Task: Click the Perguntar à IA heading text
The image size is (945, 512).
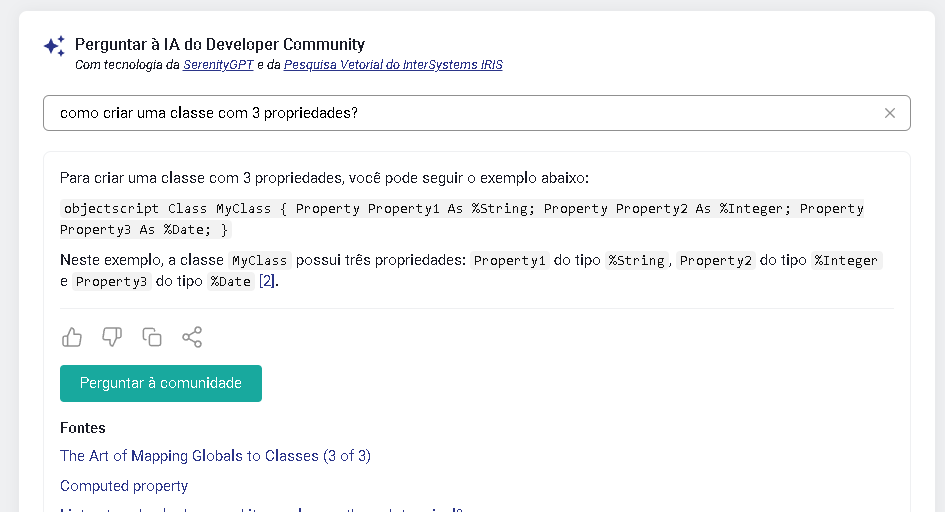Action: pyautogui.click(x=220, y=44)
